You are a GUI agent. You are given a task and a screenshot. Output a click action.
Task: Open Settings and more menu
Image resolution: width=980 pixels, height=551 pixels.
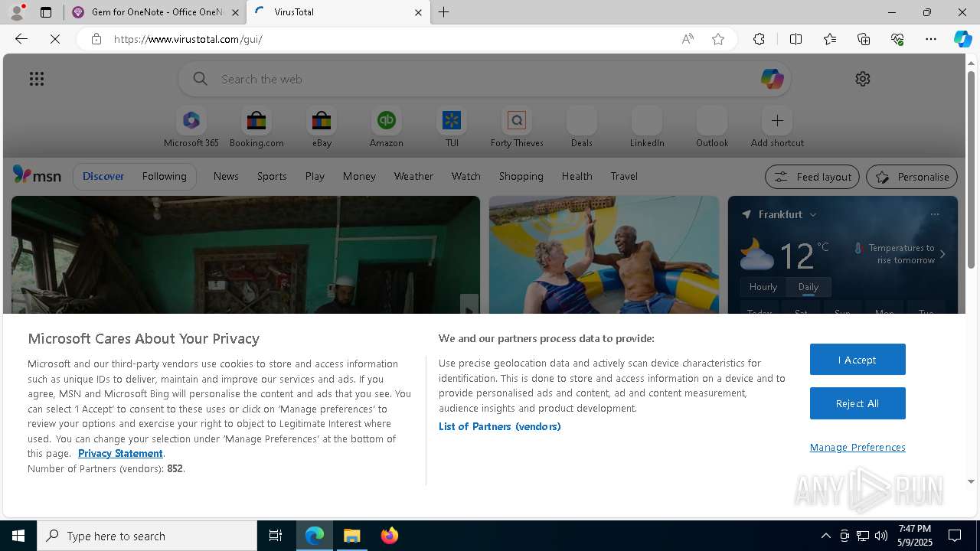tap(931, 39)
